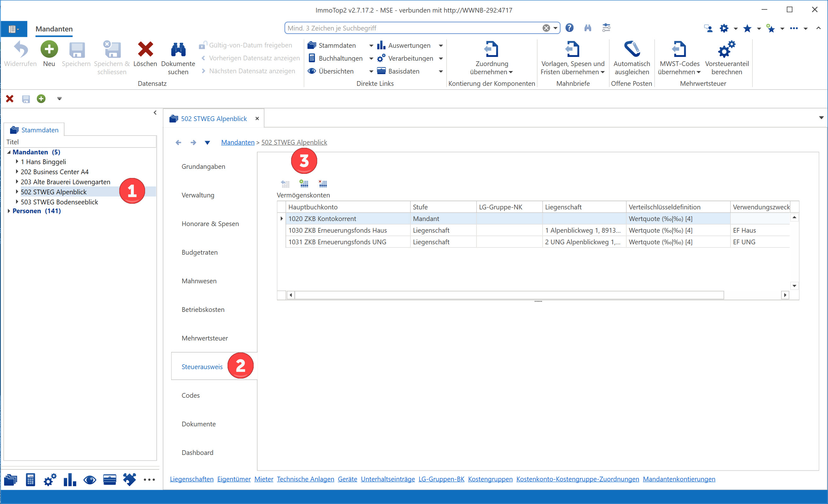828x504 pixels.
Task: Select the Stammdaten panel tab
Action: (34, 130)
